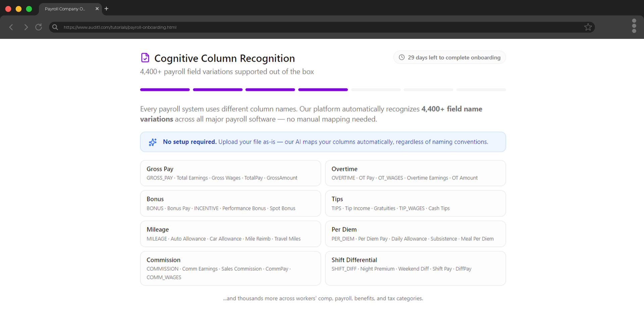Open the browser menu with the vertical dots
This screenshot has width=644, height=335.
pos(634,26)
